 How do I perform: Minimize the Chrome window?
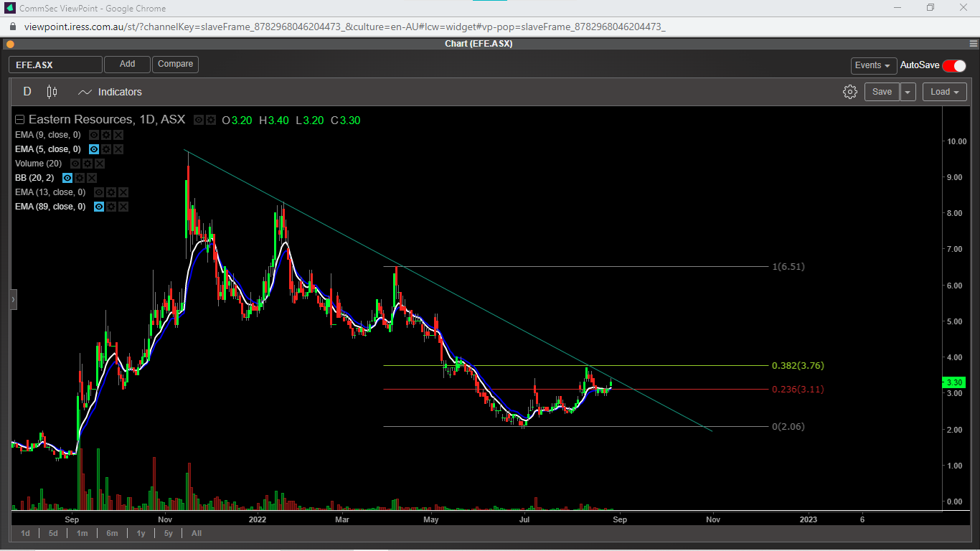point(897,8)
